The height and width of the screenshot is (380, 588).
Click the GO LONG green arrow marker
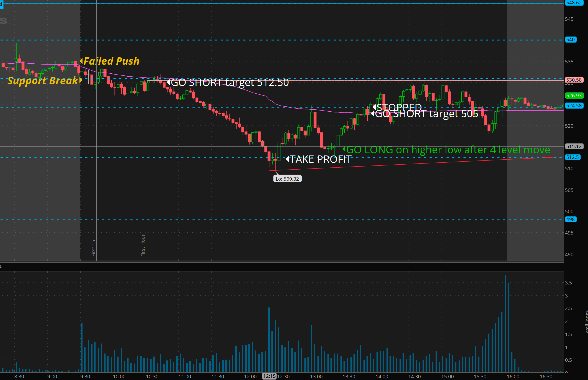click(x=344, y=149)
